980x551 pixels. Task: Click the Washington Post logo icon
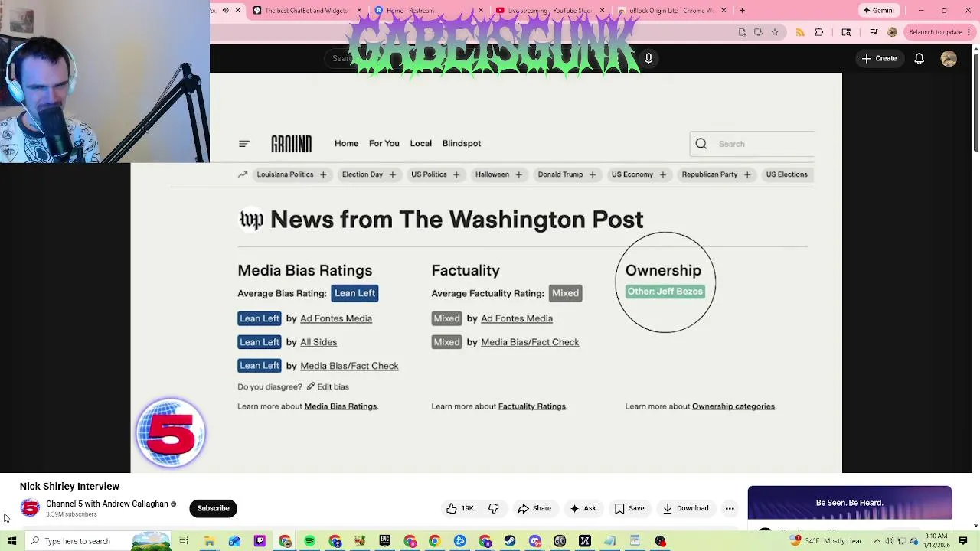click(251, 220)
